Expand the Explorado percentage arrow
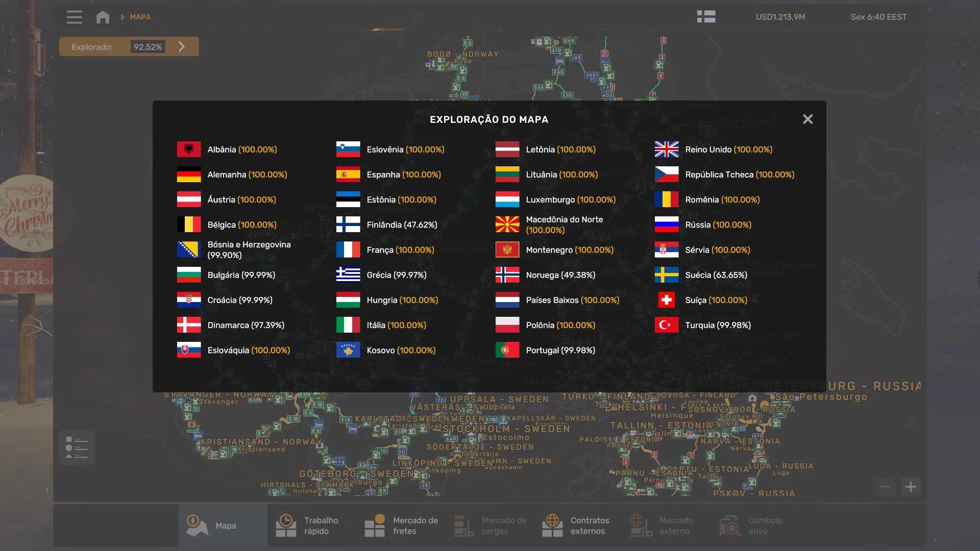980x551 pixels. 182,46
